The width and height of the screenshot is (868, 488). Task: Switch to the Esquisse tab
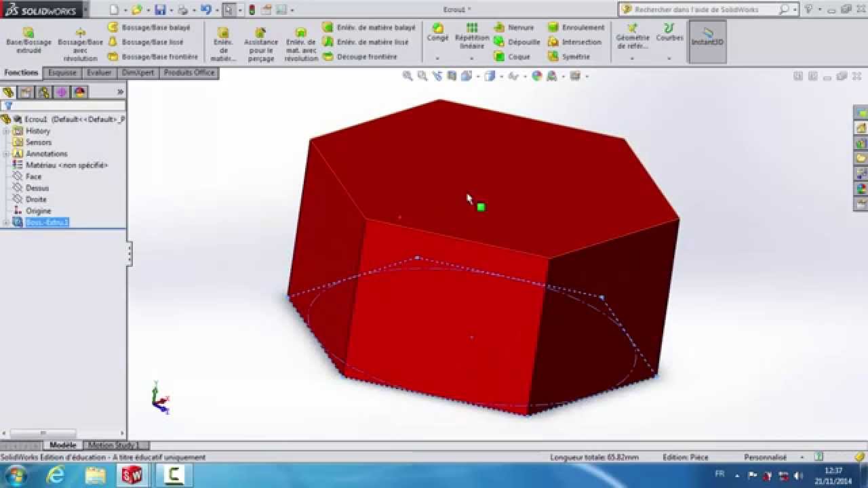tap(62, 73)
